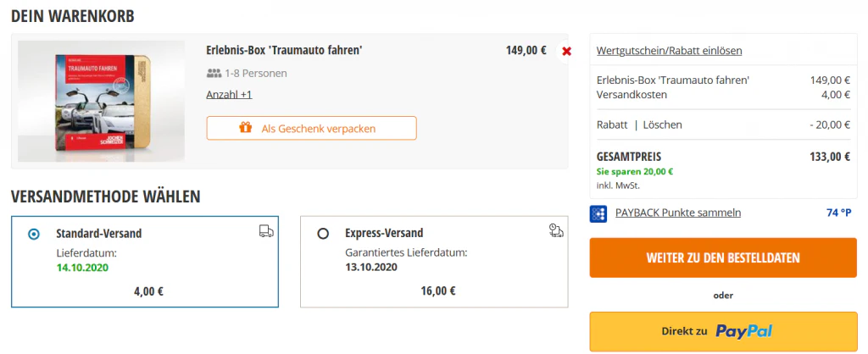Select the Standard-Versand radio button
The image size is (868, 354).
pos(34,234)
